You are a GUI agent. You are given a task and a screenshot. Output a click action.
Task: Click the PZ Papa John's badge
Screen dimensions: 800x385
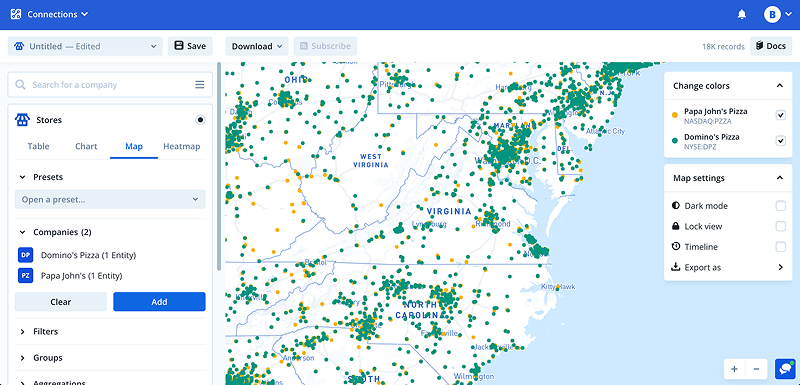pos(26,276)
